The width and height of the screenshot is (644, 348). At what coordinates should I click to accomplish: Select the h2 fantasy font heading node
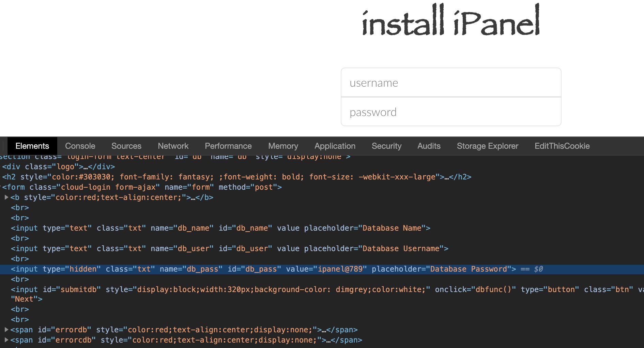tap(237, 177)
